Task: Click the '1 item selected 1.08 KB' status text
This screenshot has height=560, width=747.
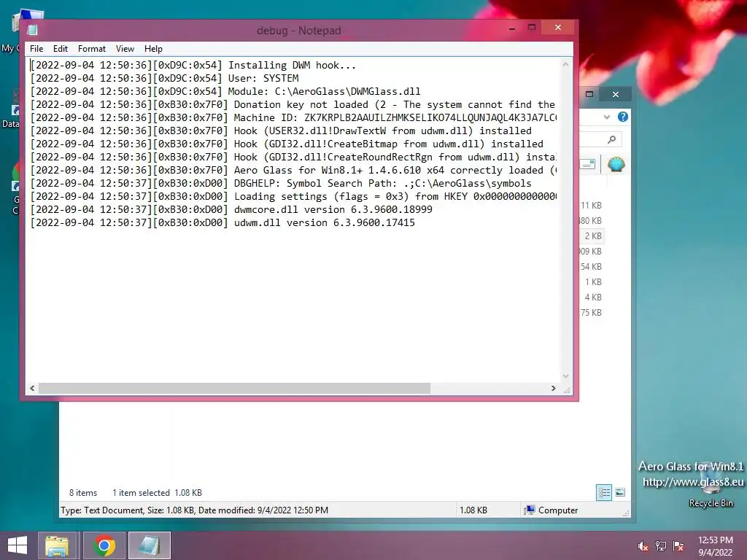Action: click(x=158, y=493)
